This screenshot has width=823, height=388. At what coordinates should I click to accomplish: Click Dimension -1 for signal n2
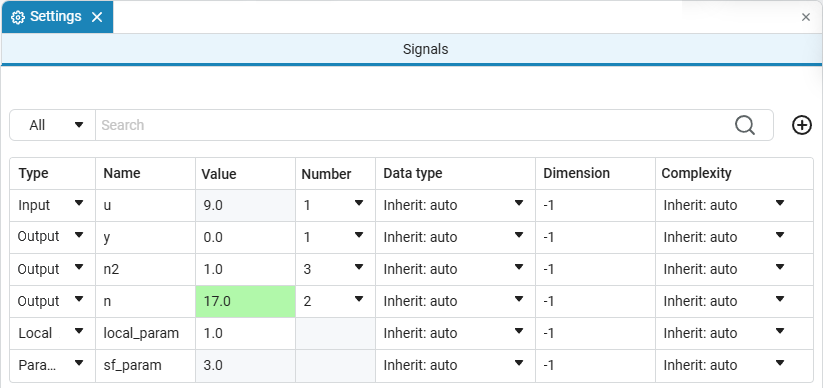pos(596,269)
